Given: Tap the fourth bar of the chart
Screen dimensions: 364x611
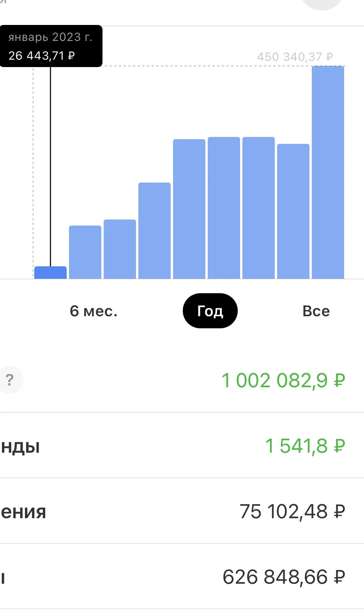Looking at the screenshot, I should pos(155,230).
